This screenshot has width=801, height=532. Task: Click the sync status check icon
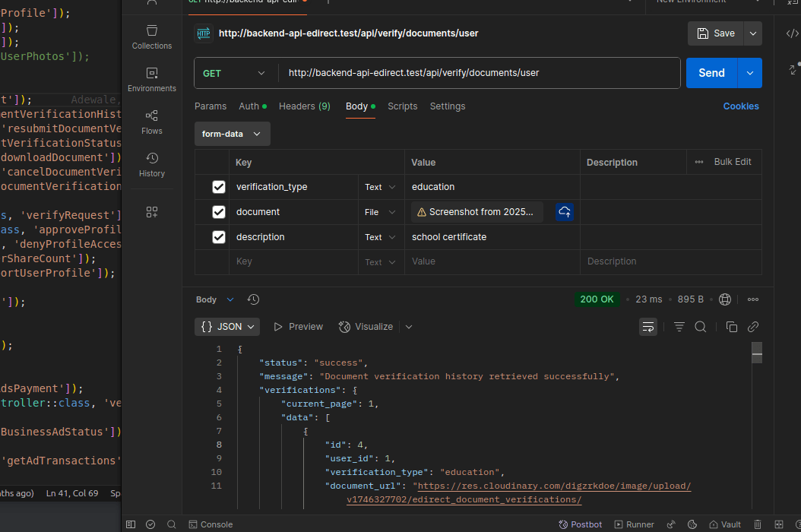pyautogui.click(x=150, y=524)
